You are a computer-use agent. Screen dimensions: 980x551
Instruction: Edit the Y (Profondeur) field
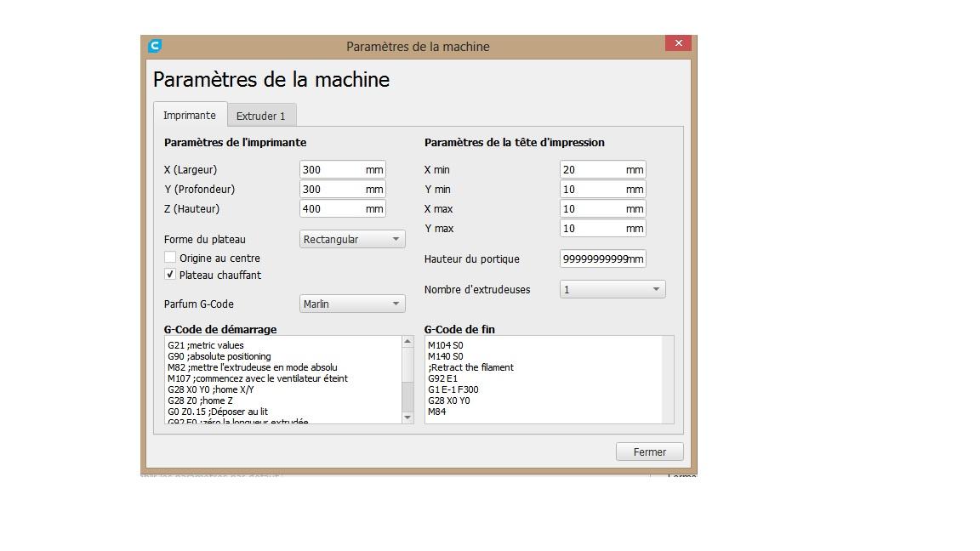pyautogui.click(x=343, y=189)
